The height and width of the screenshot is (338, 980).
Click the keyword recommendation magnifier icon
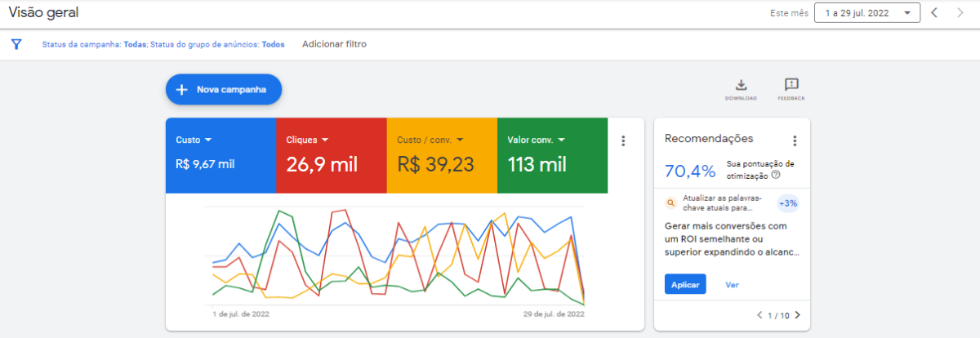click(x=671, y=202)
